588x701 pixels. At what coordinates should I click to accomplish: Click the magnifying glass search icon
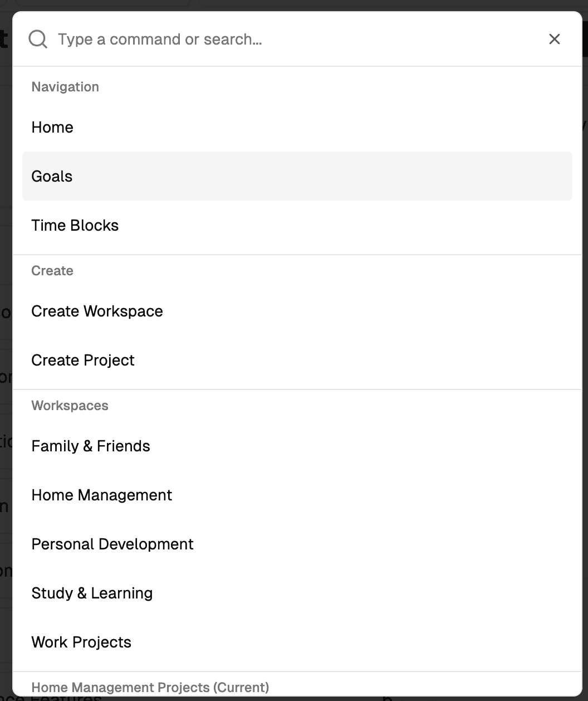coord(38,40)
